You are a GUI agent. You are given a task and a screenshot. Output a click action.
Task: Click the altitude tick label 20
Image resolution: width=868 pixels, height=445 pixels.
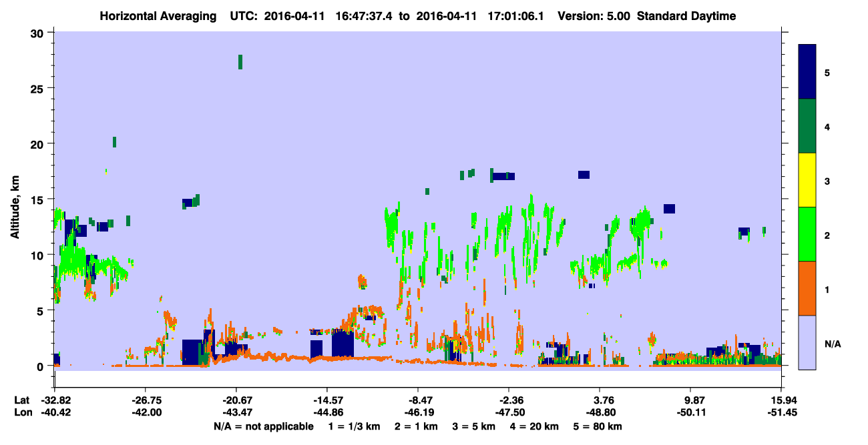(37, 144)
